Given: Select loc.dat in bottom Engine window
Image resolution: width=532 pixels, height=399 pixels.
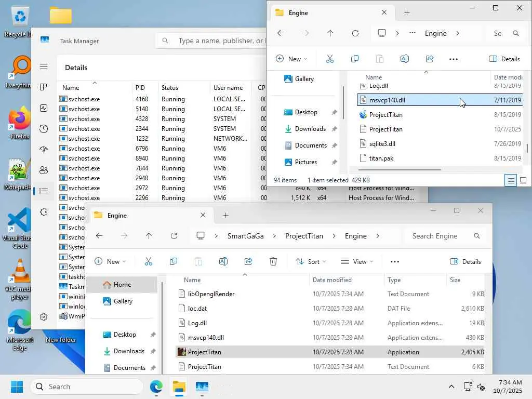Looking at the screenshot, I should tap(330, 309).
